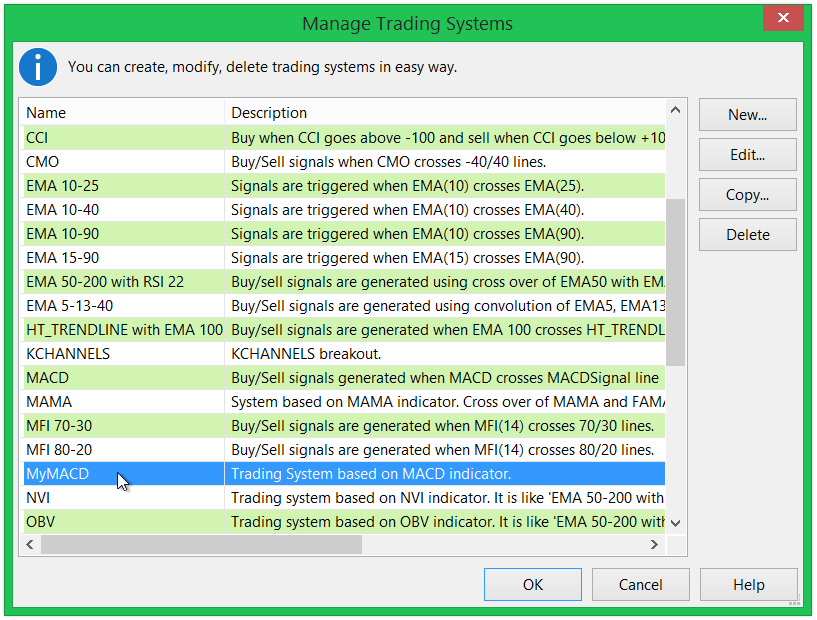Click the New button
The height and width of the screenshot is (620, 817).
[x=747, y=114]
